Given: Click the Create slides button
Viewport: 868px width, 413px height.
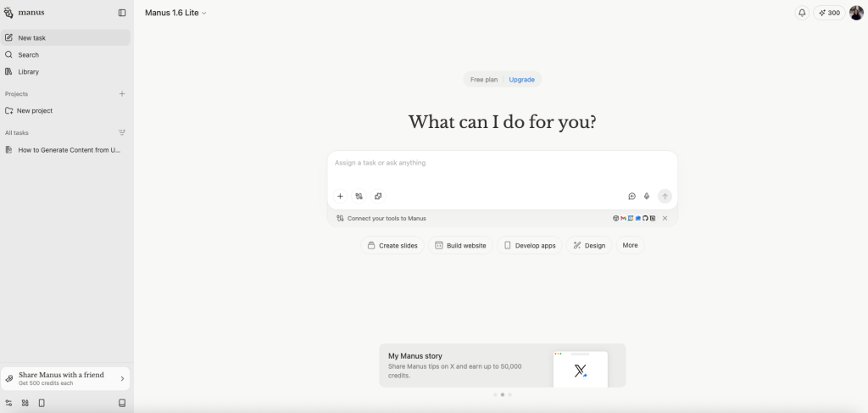Looking at the screenshot, I should (x=392, y=245).
